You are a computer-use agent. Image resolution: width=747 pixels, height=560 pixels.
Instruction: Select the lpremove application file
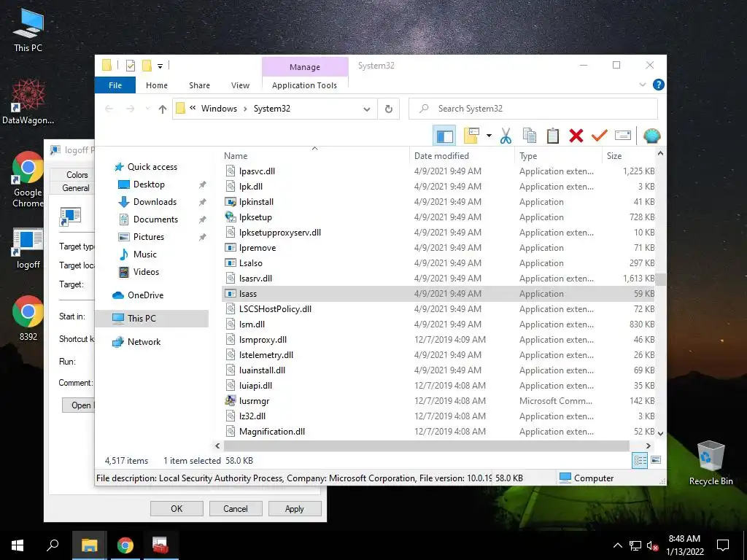point(438,248)
